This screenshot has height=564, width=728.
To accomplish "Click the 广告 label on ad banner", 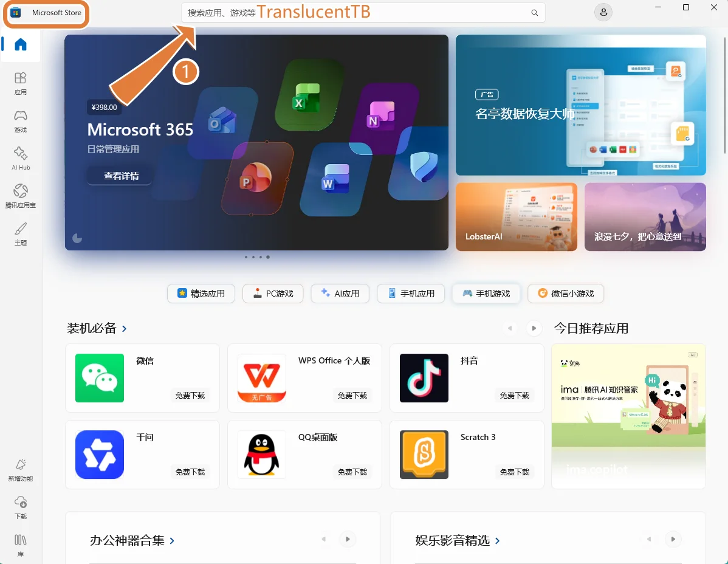I will 487,95.
